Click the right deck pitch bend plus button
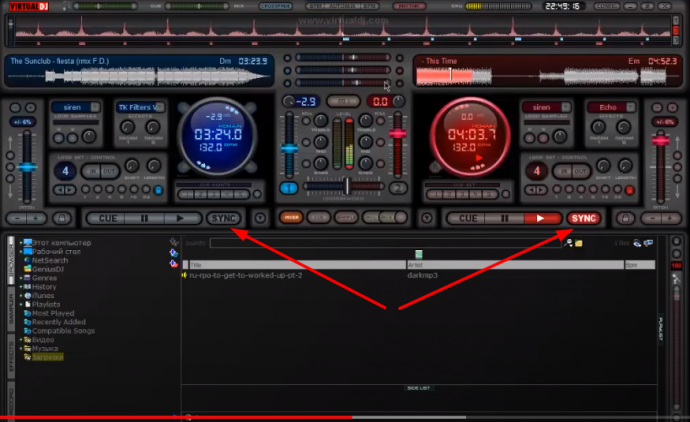The image size is (690, 422). point(670,218)
